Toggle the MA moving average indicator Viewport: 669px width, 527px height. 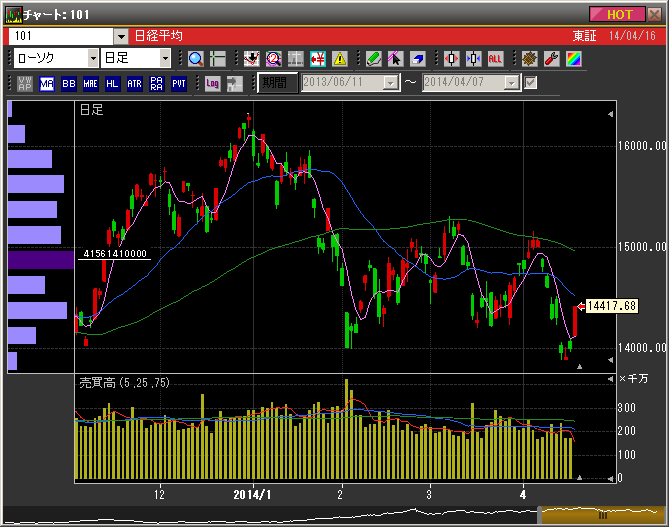tap(47, 83)
